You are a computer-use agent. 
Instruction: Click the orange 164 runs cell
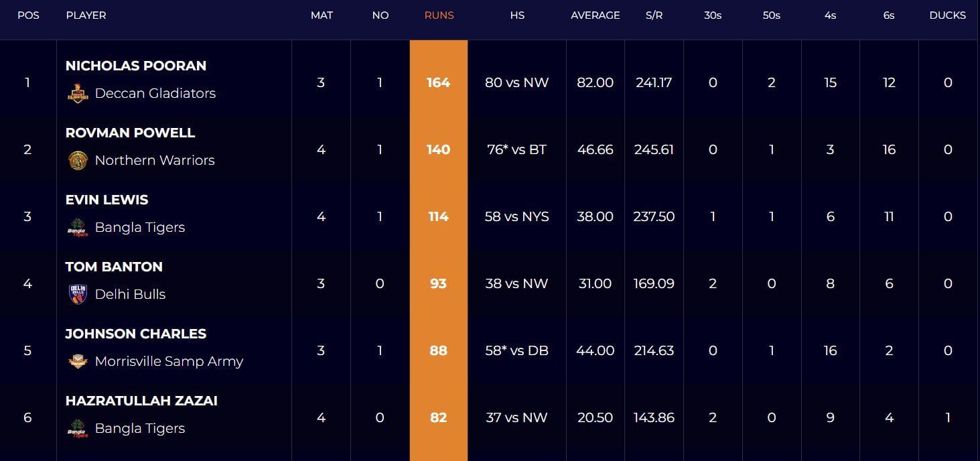point(438,82)
